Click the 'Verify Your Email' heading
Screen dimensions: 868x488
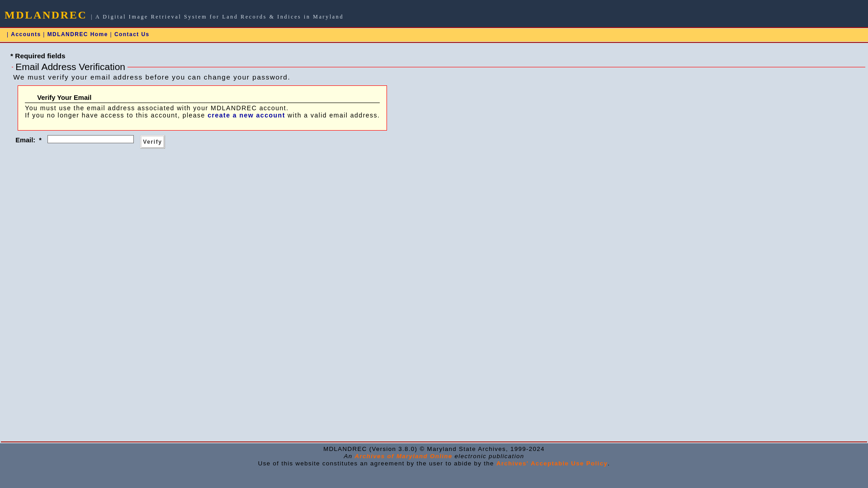click(x=64, y=98)
